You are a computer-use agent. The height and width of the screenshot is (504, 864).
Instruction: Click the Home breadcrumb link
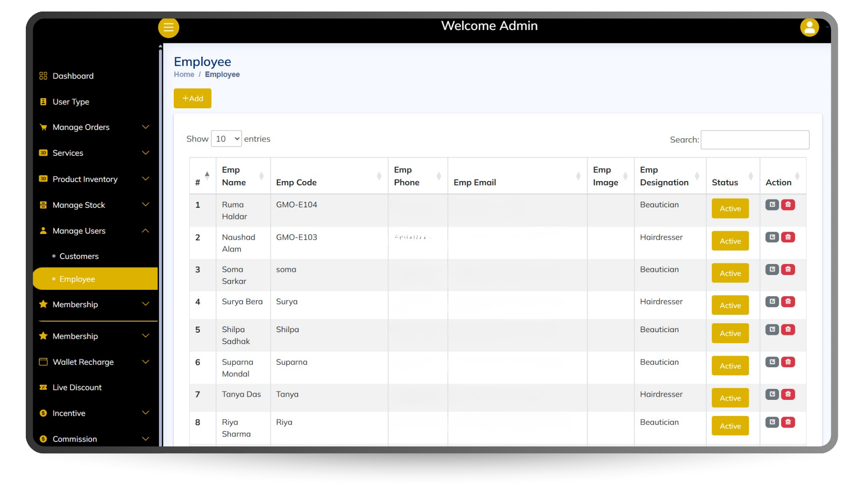(184, 75)
